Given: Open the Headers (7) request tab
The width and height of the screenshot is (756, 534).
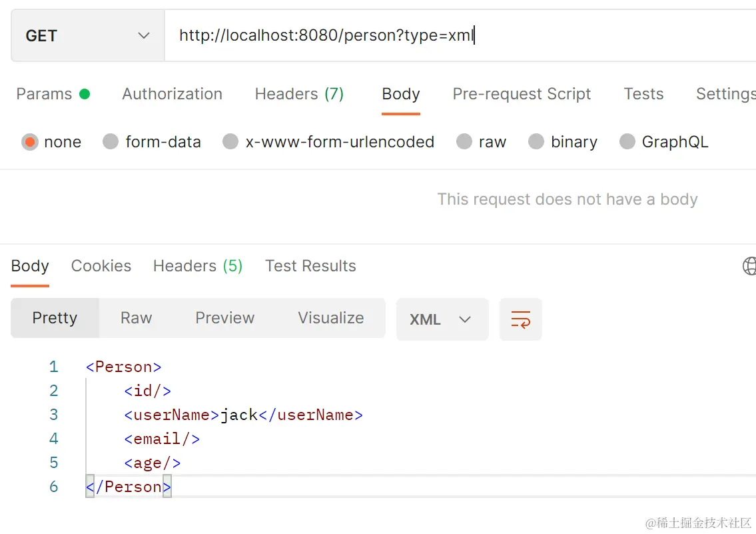Looking at the screenshot, I should pos(298,94).
